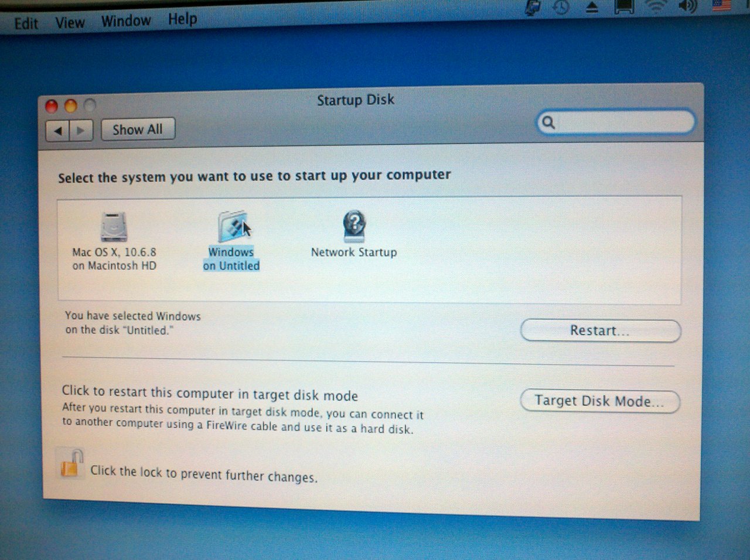The height and width of the screenshot is (560, 750).
Task: Open the volume control in the menu bar
Action: click(x=687, y=6)
